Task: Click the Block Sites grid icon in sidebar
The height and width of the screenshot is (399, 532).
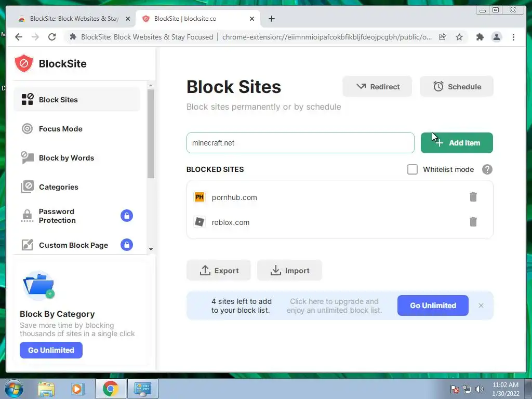Action: [27, 99]
